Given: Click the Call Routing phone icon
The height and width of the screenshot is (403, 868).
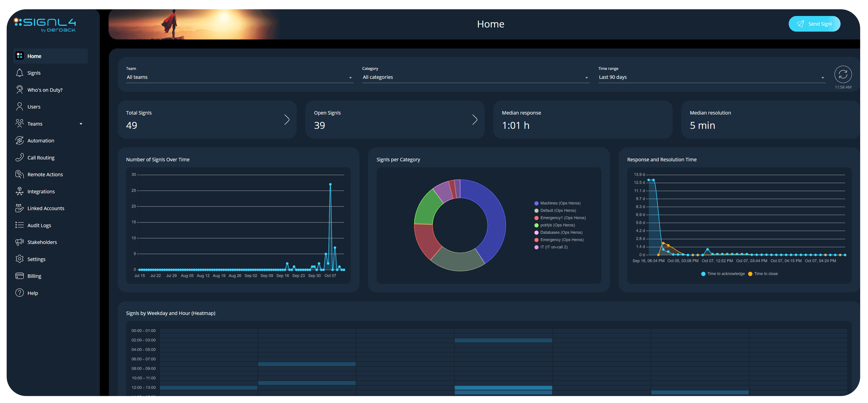Looking at the screenshot, I should click(x=19, y=157).
